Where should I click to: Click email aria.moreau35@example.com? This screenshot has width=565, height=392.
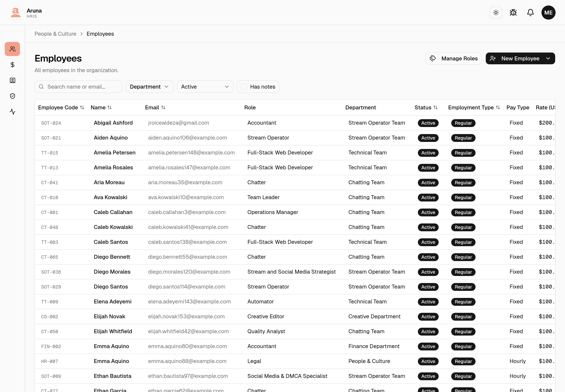(x=185, y=182)
